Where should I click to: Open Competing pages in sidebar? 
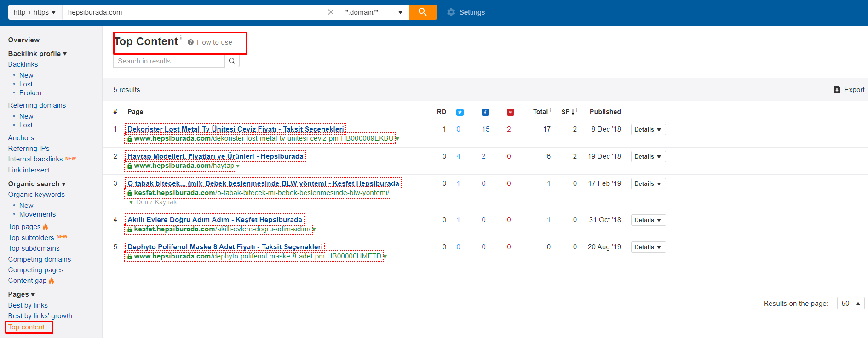pos(36,270)
